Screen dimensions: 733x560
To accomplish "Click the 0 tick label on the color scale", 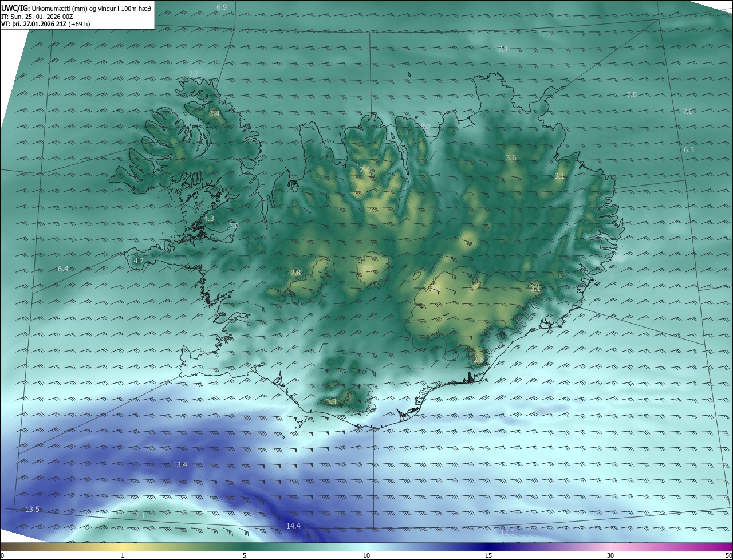I will pyautogui.click(x=2, y=556).
